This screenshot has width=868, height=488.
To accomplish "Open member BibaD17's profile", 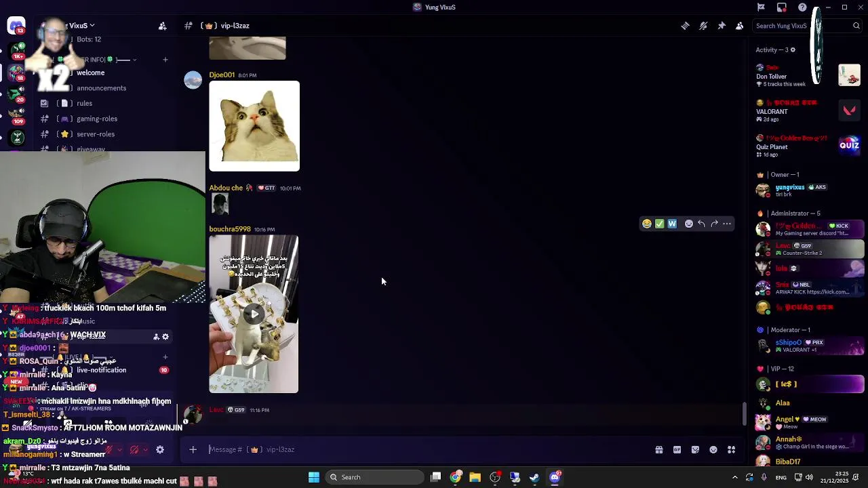I will [808, 462].
